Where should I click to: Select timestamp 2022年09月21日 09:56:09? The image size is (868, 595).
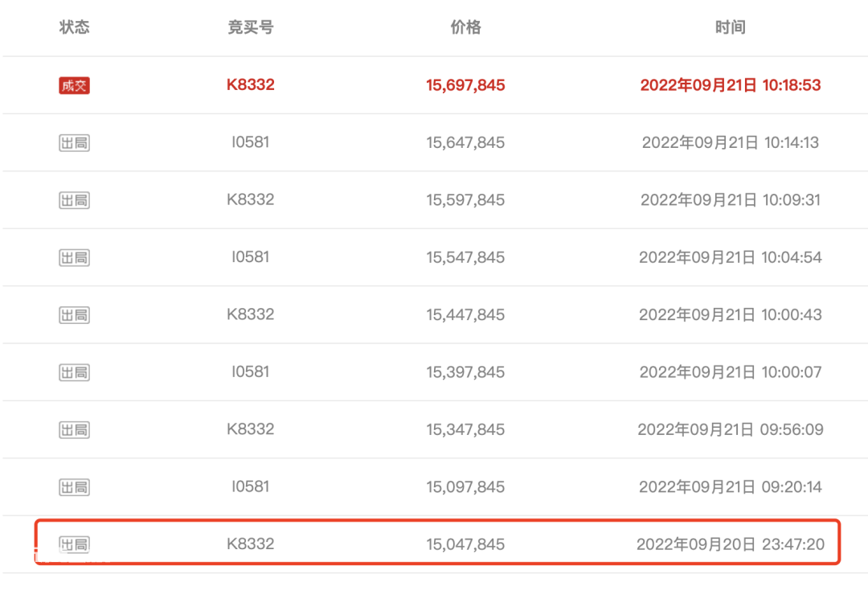click(730, 430)
